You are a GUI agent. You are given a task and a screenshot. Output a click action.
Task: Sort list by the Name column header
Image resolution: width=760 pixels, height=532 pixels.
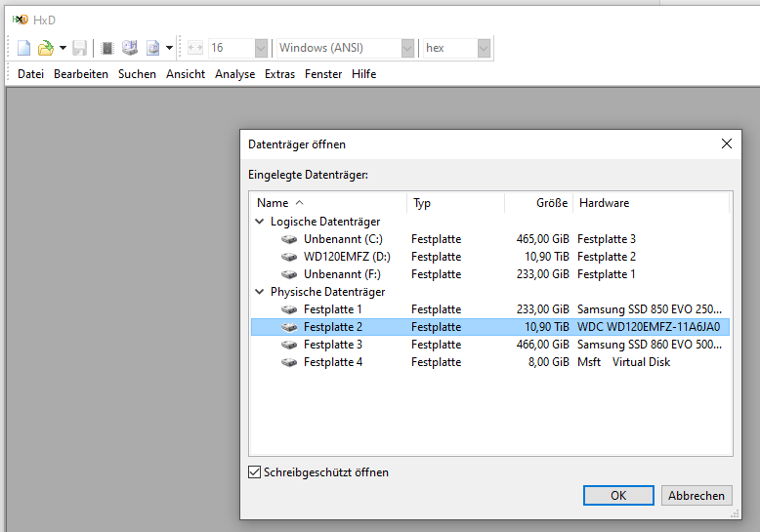point(328,203)
